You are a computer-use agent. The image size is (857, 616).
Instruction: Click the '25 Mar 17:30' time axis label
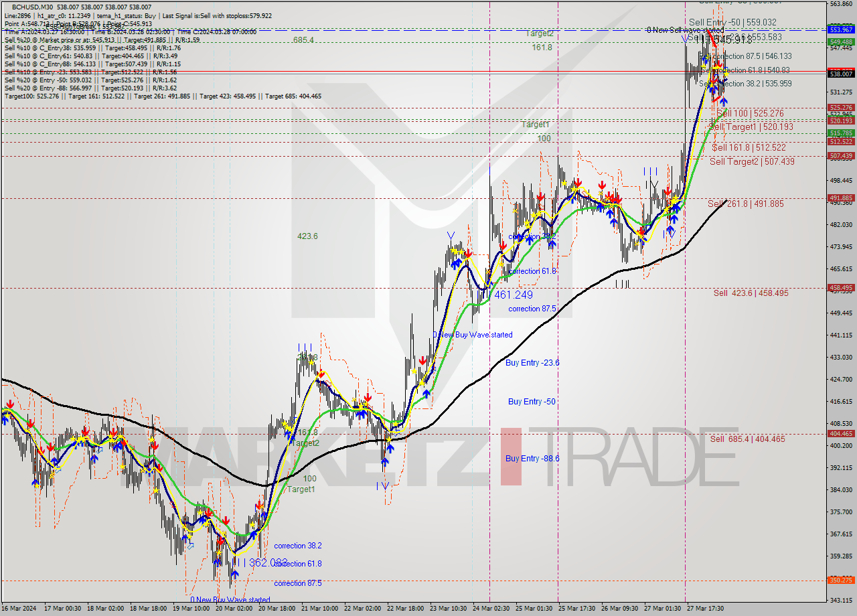576,609
